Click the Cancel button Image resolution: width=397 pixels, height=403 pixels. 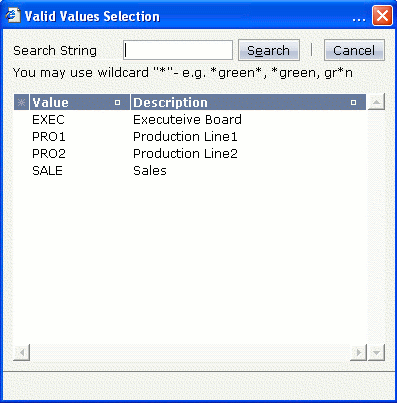[x=354, y=50]
